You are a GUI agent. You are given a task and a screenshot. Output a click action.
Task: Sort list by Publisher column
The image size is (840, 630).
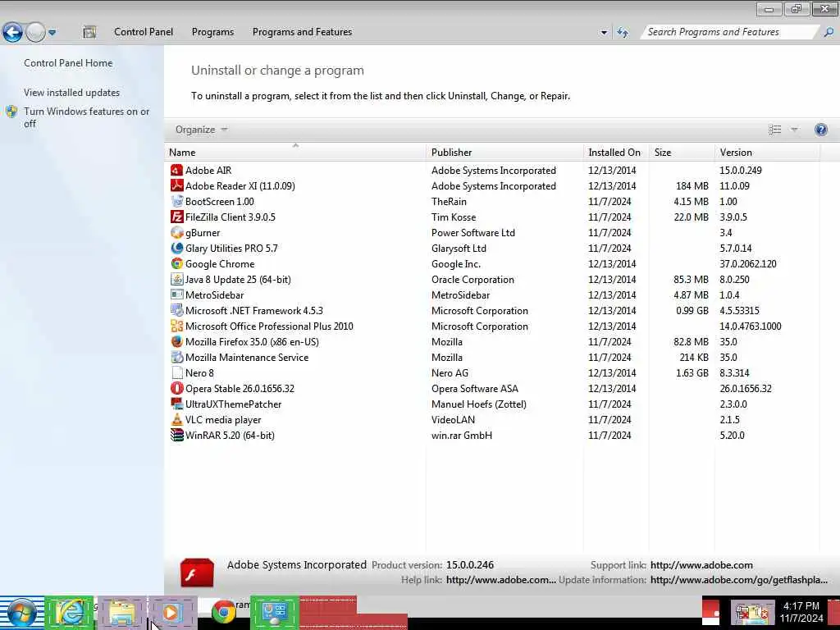pyautogui.click(x=505, y=152)
